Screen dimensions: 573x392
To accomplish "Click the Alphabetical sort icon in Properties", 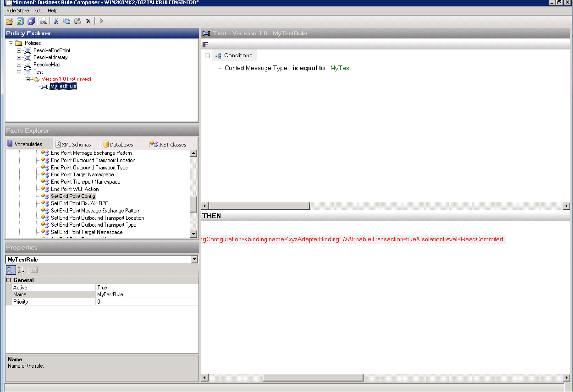I will [21, 270].
